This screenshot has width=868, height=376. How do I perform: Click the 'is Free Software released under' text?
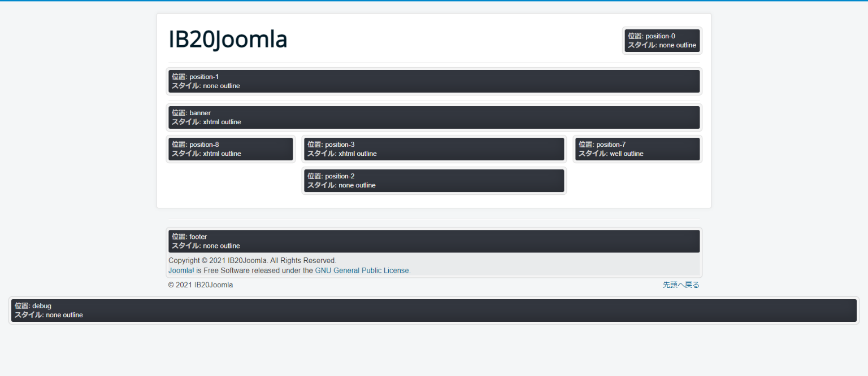pyautogui.click(x=254, y=270)
